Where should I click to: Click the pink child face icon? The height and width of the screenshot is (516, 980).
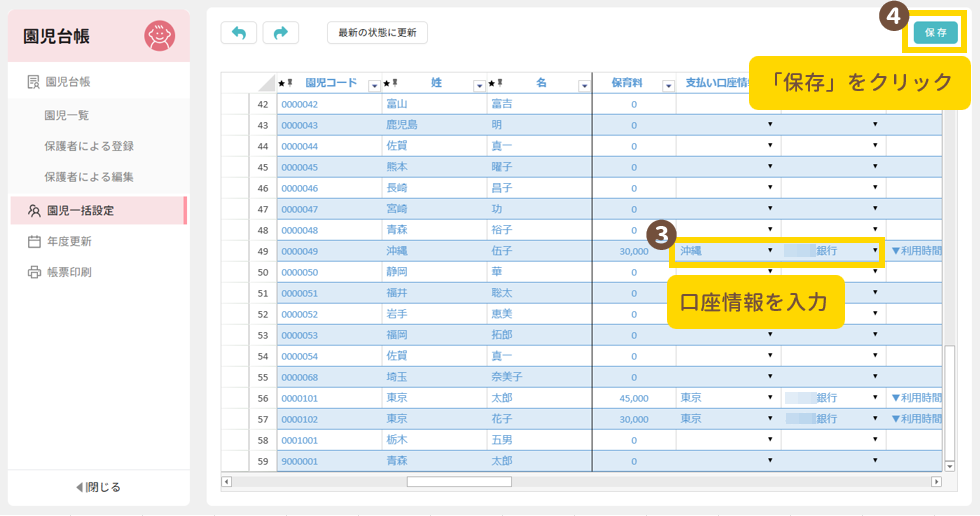[x=159, y=36]
